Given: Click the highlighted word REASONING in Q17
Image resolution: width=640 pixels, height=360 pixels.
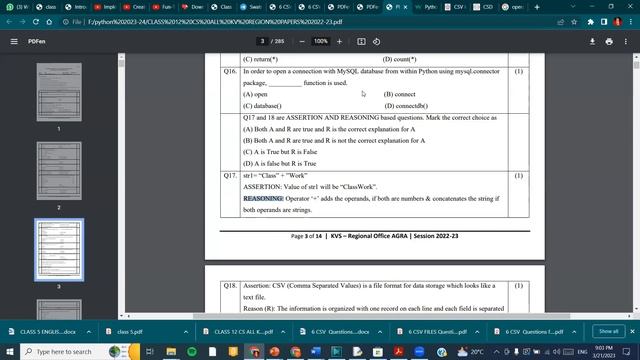Looking at the screenshot, I should [263, 198].
